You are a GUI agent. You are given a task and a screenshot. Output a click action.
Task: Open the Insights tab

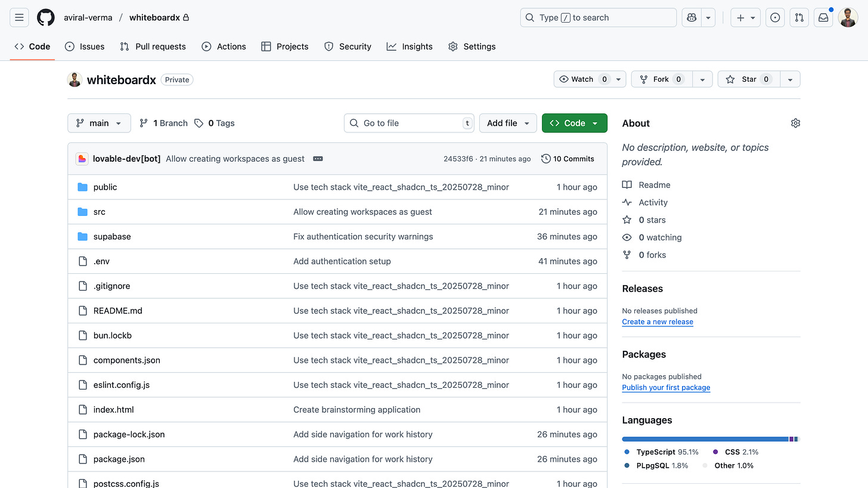coord(410,47)
